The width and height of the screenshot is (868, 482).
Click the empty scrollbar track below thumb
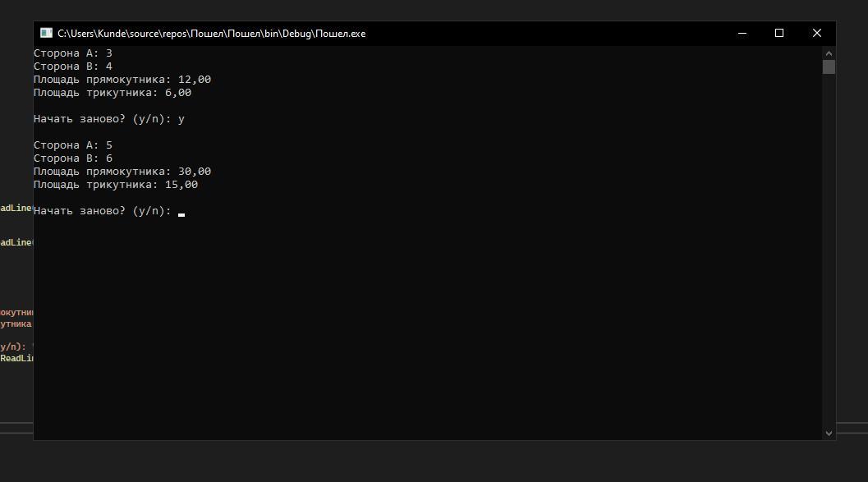click(x=829, y=246)
